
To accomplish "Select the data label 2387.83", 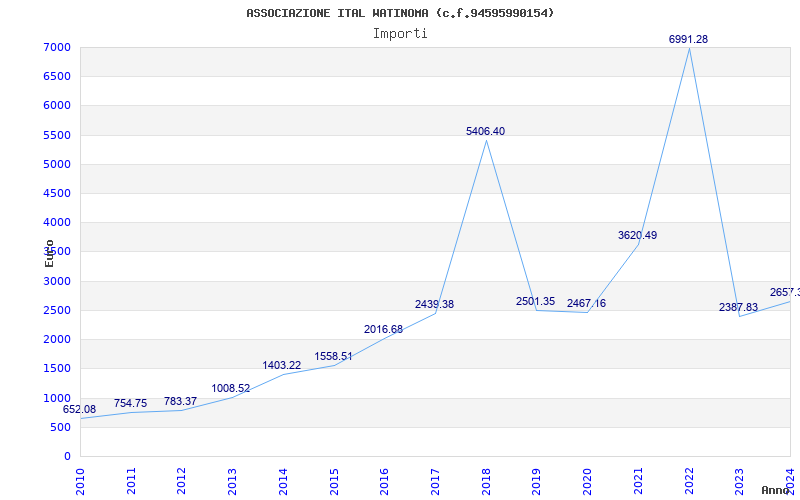I will tap(738, 308).
